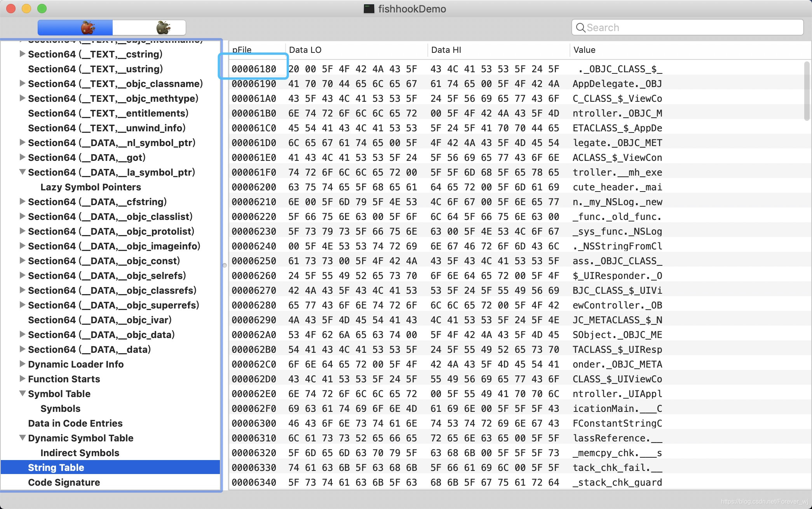812x509 pixels.
Task: Collapse the Dynamic Symbol Table node
Action: click(x=23, y=438)
